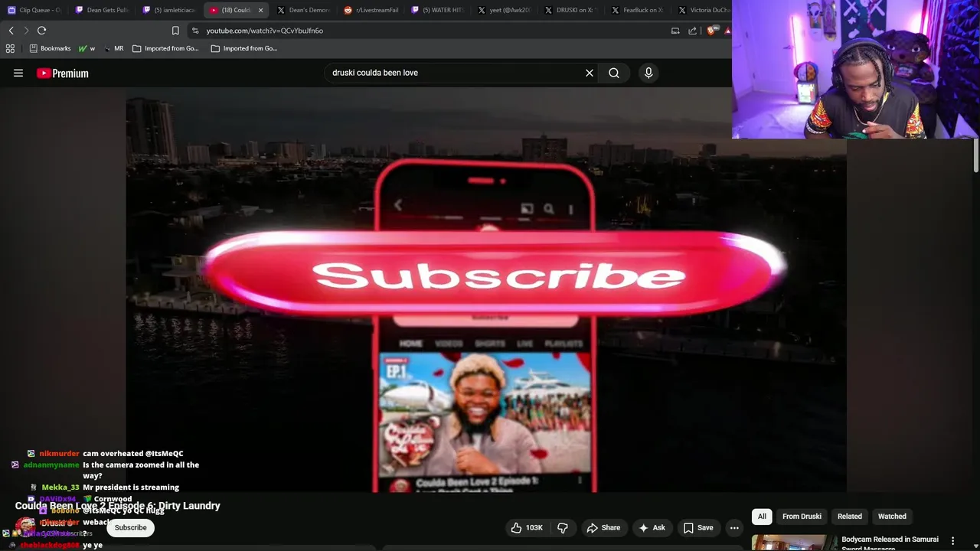Go back with browser back arrow

[x=11, y=31]
